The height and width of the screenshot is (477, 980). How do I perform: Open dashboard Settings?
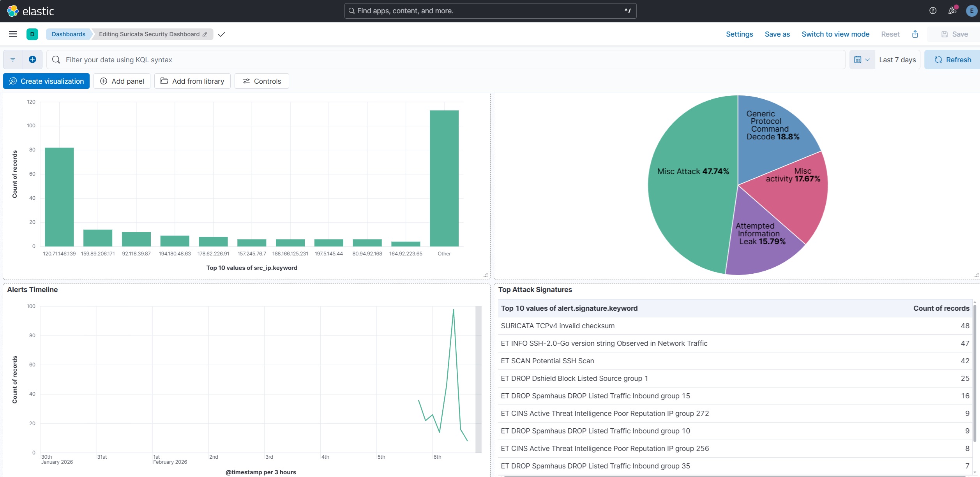click(739, 34)
